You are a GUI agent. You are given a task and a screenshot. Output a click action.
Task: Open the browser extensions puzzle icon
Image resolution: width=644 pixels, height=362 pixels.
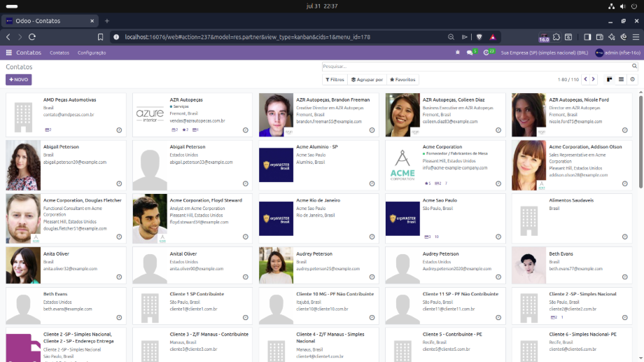[x=556, y=37]
